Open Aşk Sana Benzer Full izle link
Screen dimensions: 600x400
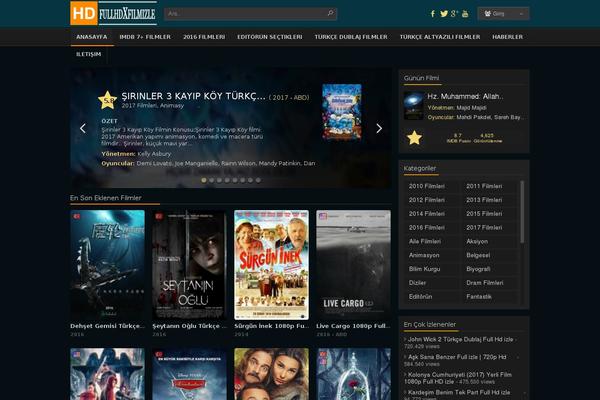point(457,357)
